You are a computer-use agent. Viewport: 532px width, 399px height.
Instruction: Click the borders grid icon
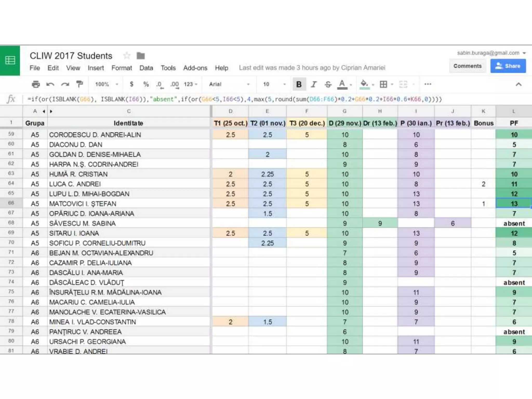coord(383,84)
